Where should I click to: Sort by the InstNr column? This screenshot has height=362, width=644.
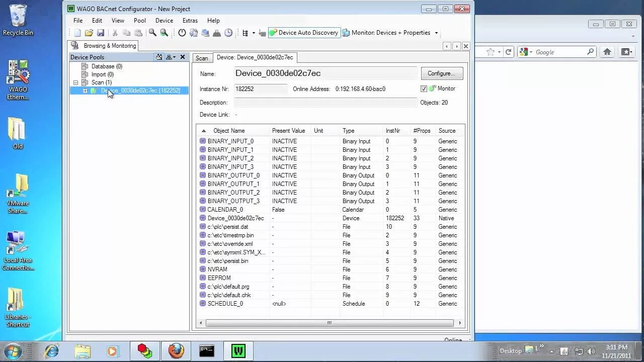397,131
